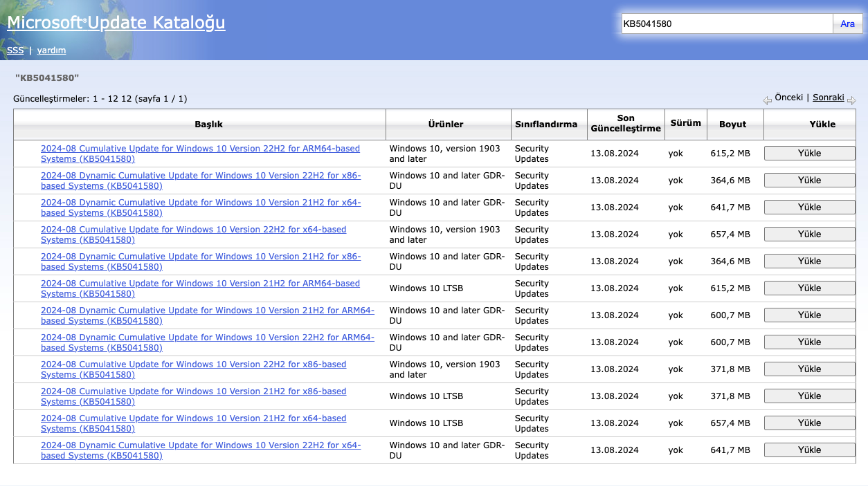
Task: Open the 22H2 ARM64 cumulative update details link
Action: 200,153
